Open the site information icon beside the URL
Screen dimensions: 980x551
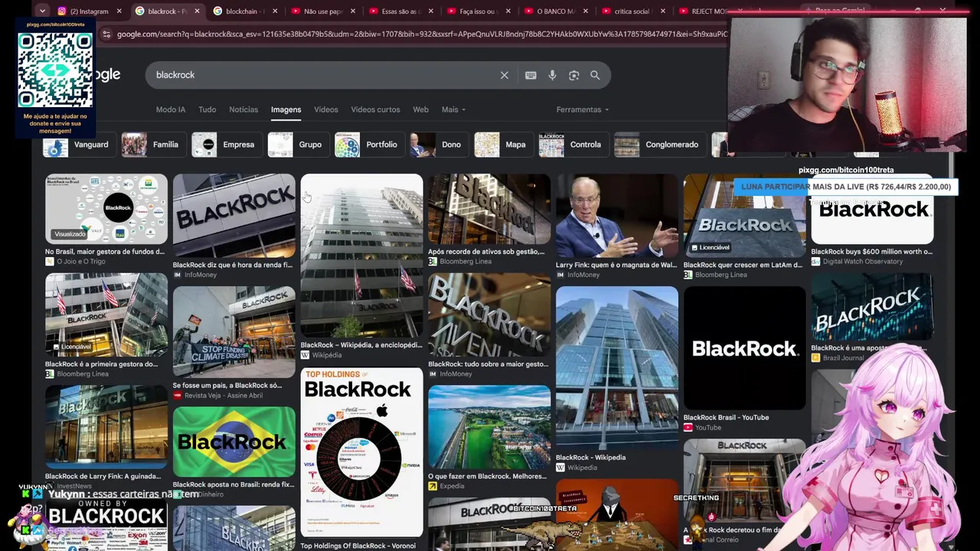click(106, 34)
